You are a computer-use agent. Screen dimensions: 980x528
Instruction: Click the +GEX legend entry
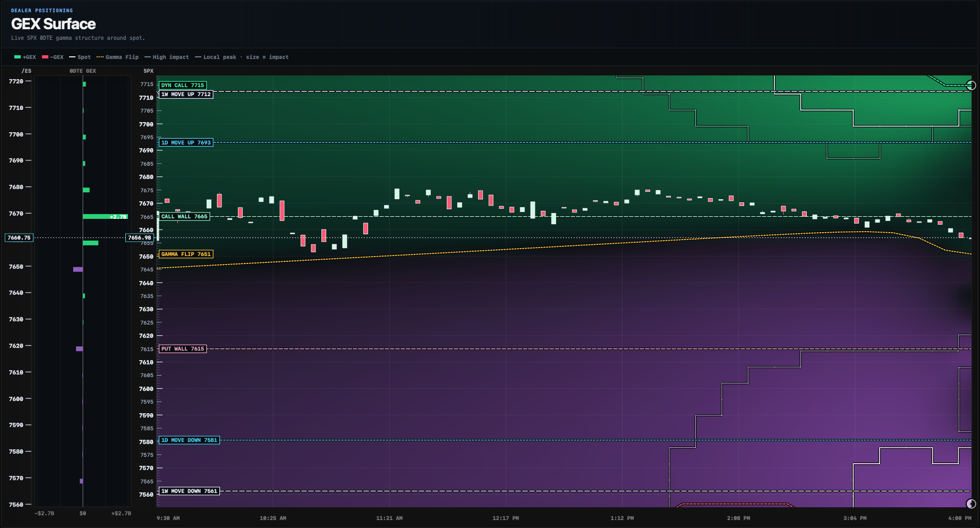[x=25, y=57]
